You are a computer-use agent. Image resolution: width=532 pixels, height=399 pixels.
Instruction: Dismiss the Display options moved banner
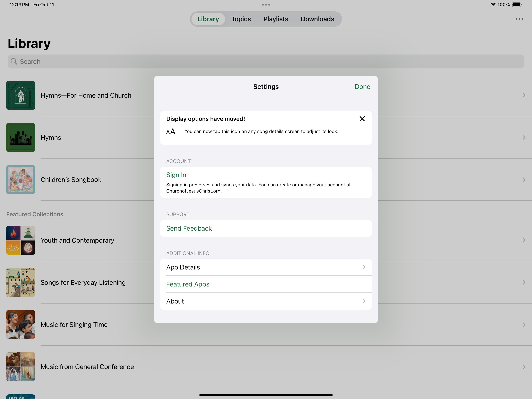(x=362, y=119)
